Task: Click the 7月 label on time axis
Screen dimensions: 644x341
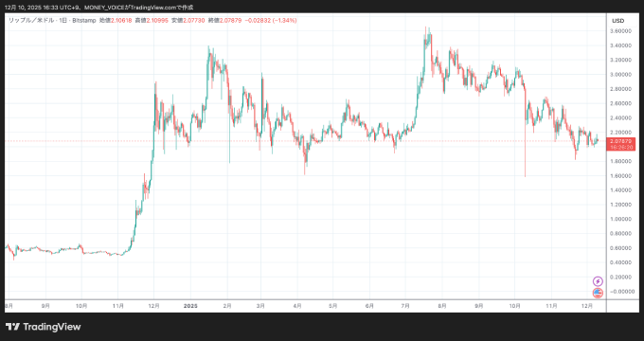Action: click(x=405, y=306)
